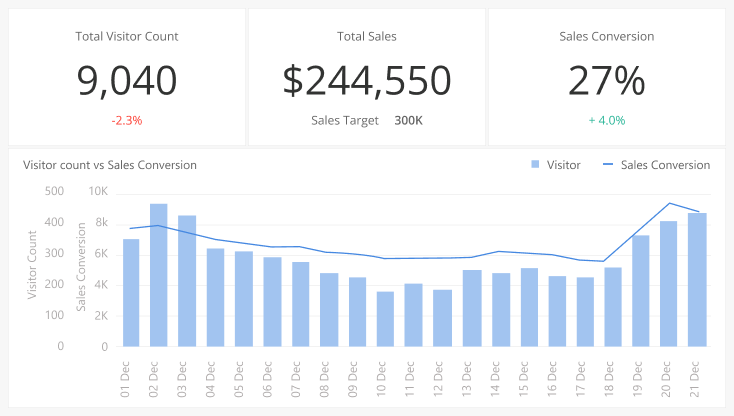
Task: Select the 04 Dec visitor bar
Action: 215,298
